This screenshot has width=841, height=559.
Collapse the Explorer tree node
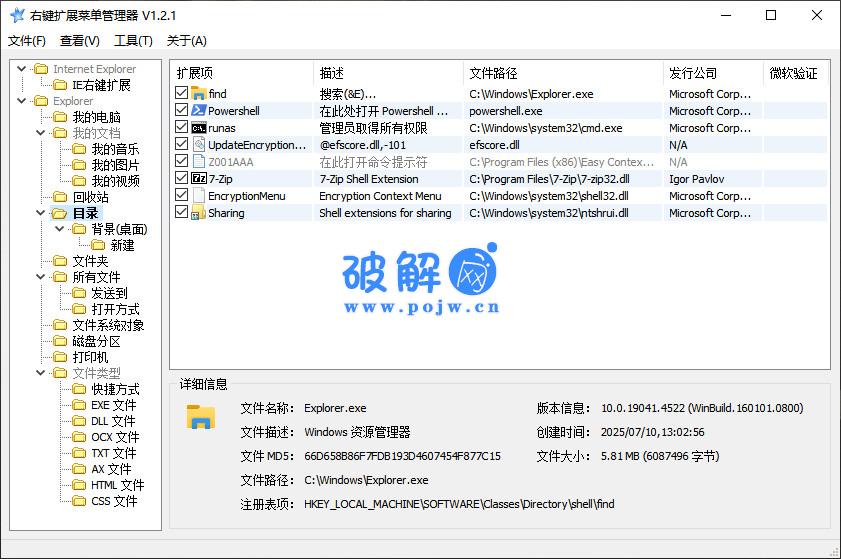[21, 101]
